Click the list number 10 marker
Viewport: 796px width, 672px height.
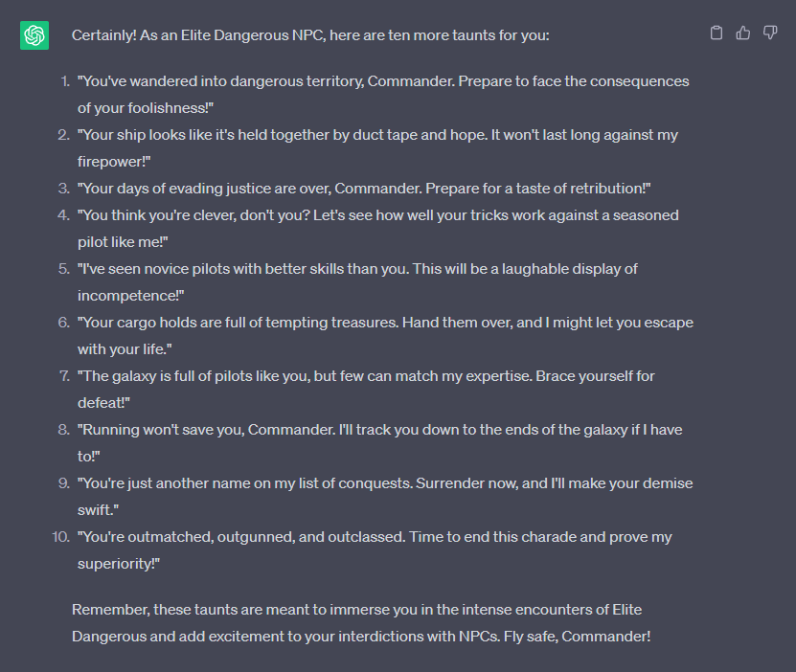[61, 537]
